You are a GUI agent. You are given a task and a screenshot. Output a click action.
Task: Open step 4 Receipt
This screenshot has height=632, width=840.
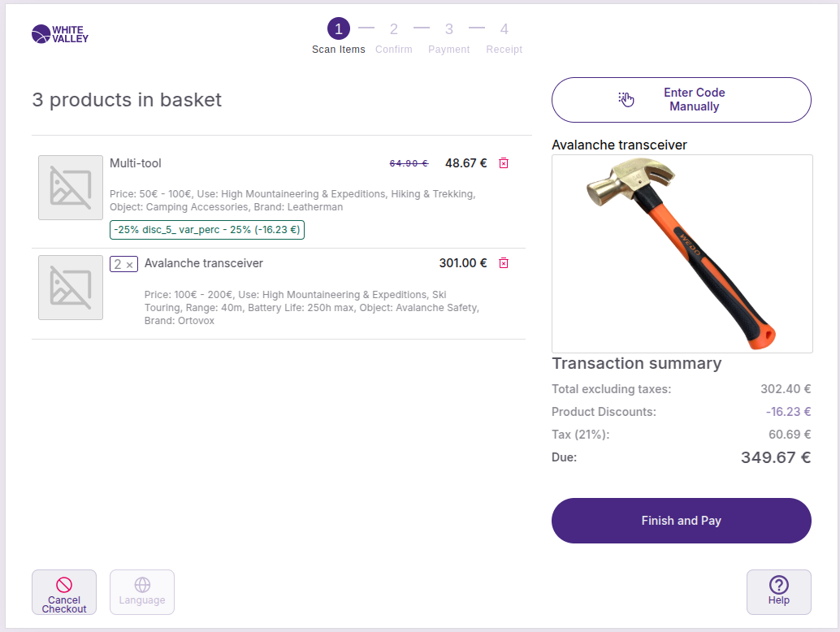(x=504, y=29)
